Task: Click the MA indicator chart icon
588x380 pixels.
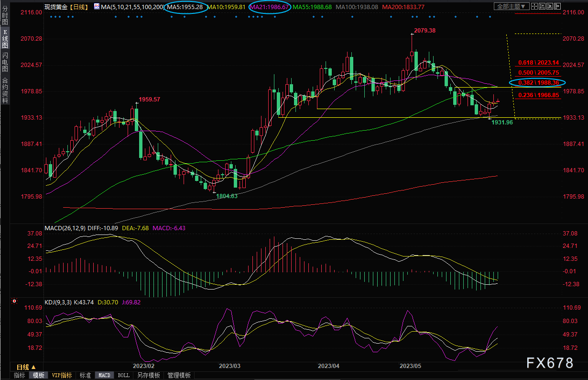Action: [x=96, y=7]
